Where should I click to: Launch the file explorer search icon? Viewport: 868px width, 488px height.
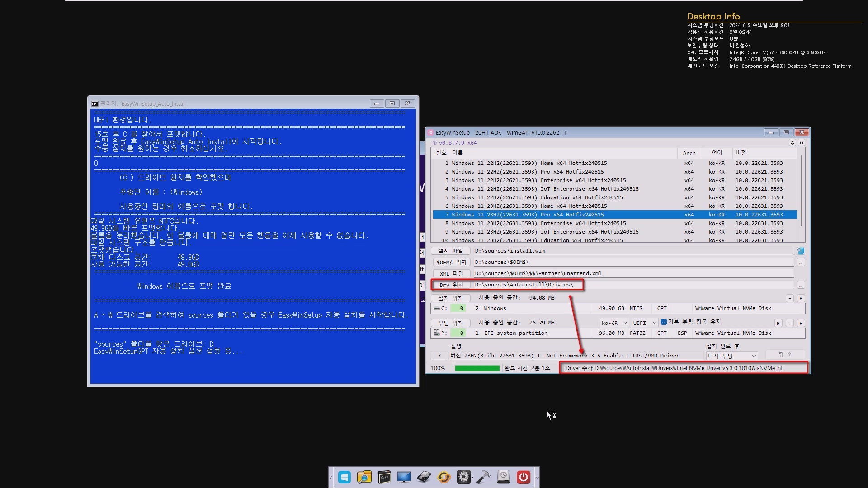point(364,477)
